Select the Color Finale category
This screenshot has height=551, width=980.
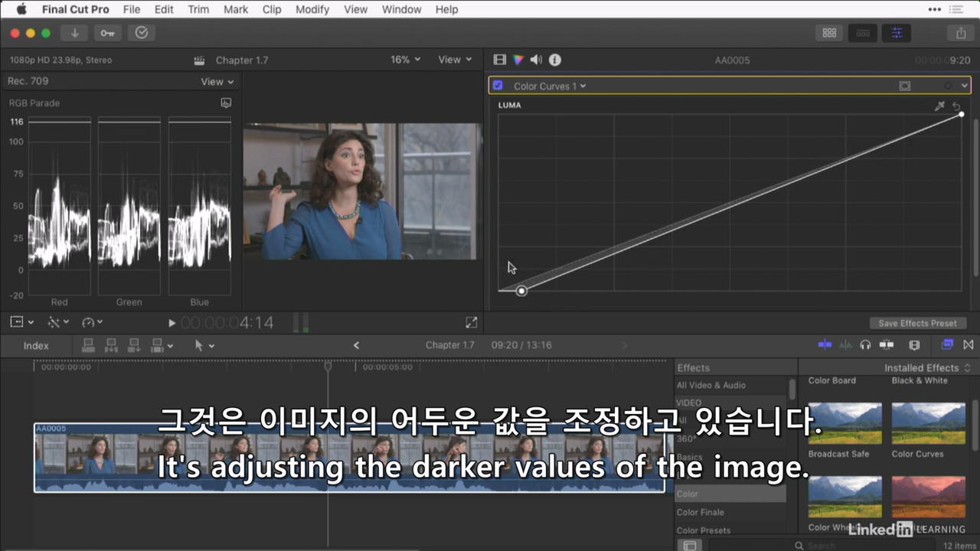point(700,512)
